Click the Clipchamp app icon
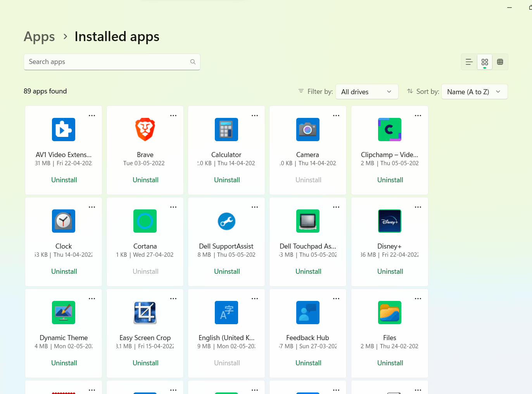The width and height of the screenshot is (532, 394). tap(390, 130)
